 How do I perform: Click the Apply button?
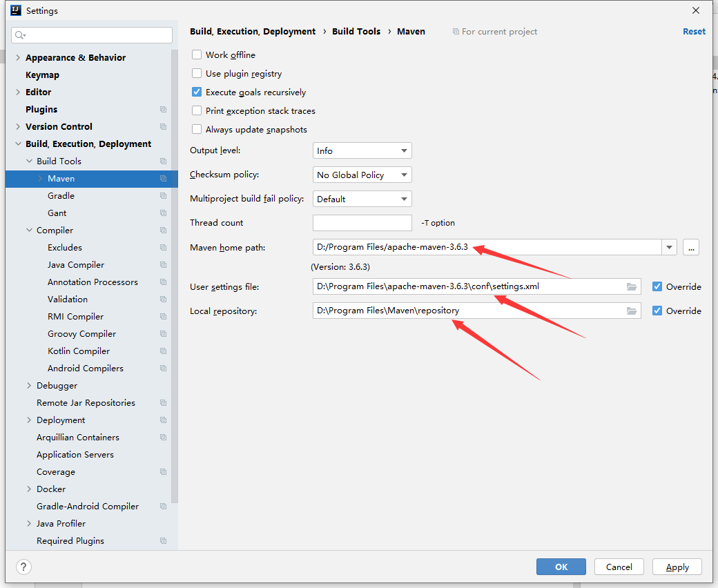pyautogui.click(x=677, y=567)
